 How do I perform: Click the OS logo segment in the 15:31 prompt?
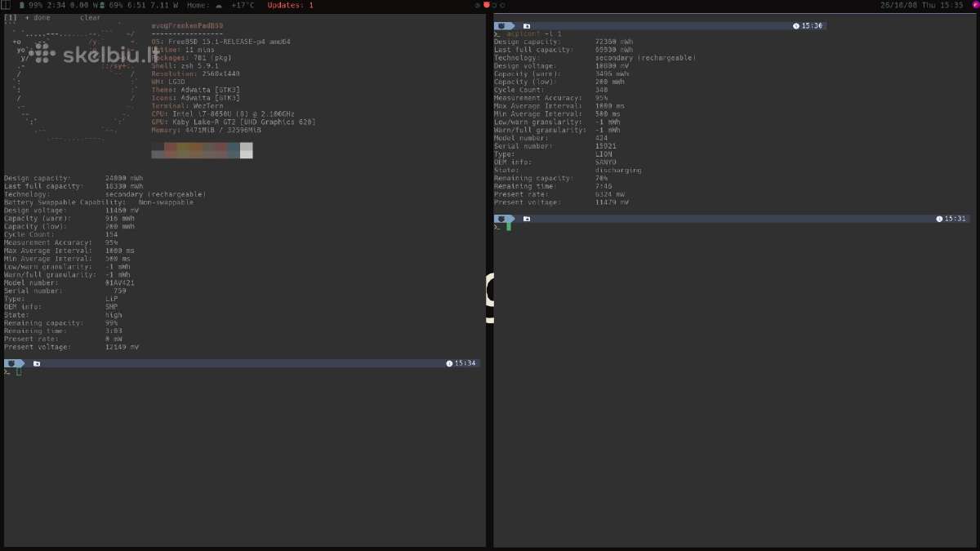pos(502,219)
